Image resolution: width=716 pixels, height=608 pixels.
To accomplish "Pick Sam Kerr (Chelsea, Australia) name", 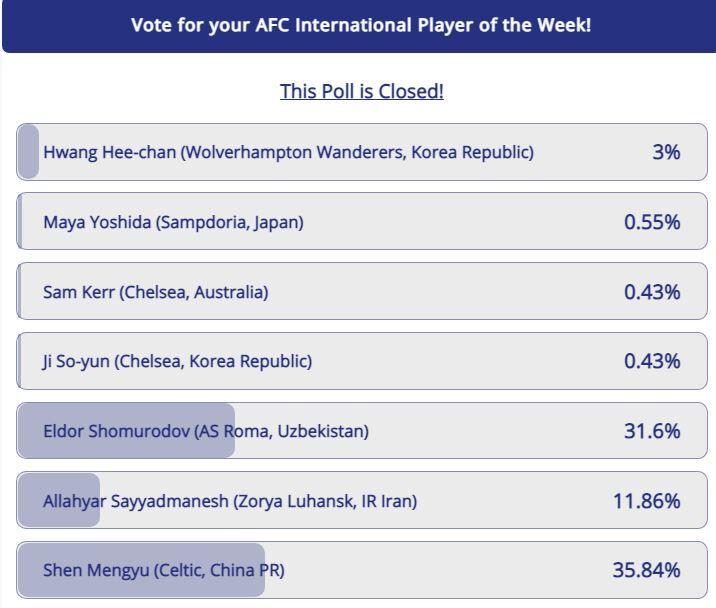I will point(155,292).
